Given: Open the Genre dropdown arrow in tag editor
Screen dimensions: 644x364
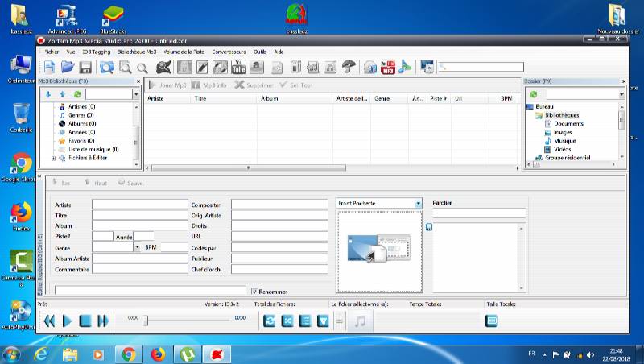Looking at the screenshot, I should click(137, 247).
